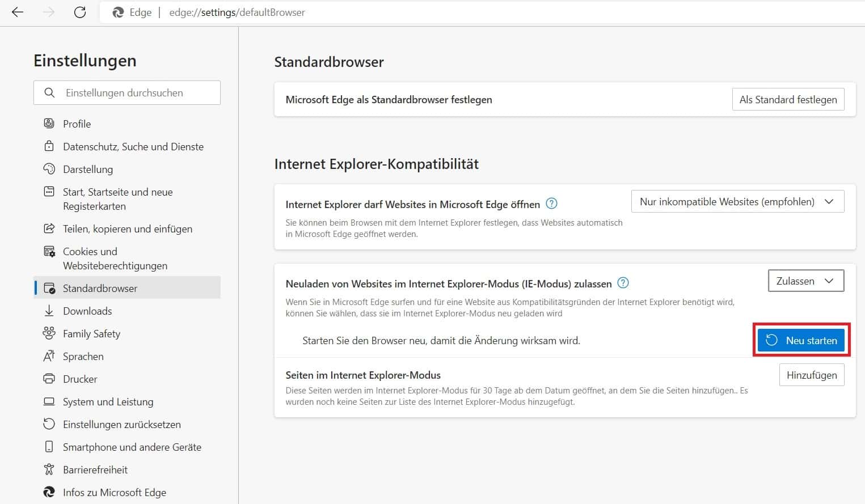Select Einstellungen zurücksetzen in sidebar
Screen dimensions: 865x504
[121, 424]
